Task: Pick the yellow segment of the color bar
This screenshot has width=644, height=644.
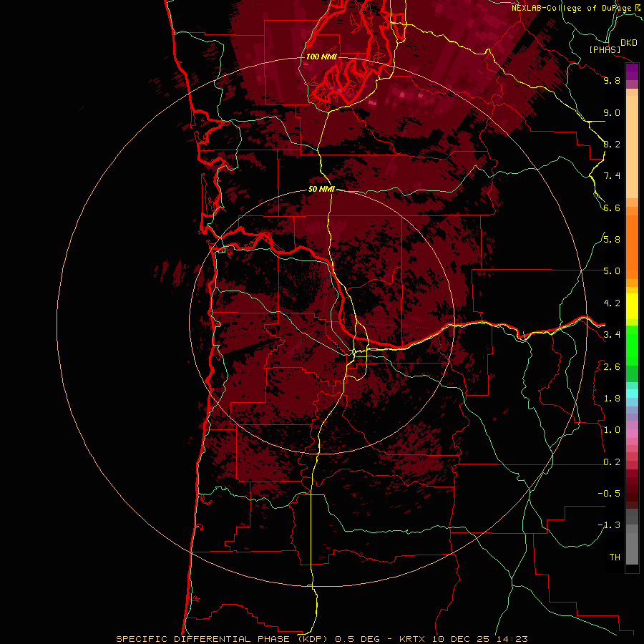Action: [x=632, y=306]
